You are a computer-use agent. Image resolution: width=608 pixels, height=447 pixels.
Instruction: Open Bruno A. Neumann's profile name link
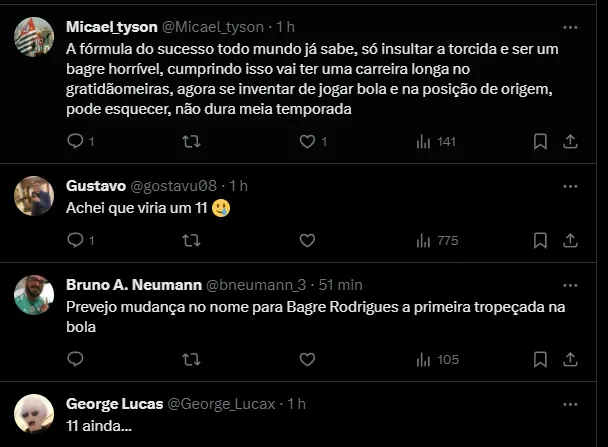click(134, 284)
